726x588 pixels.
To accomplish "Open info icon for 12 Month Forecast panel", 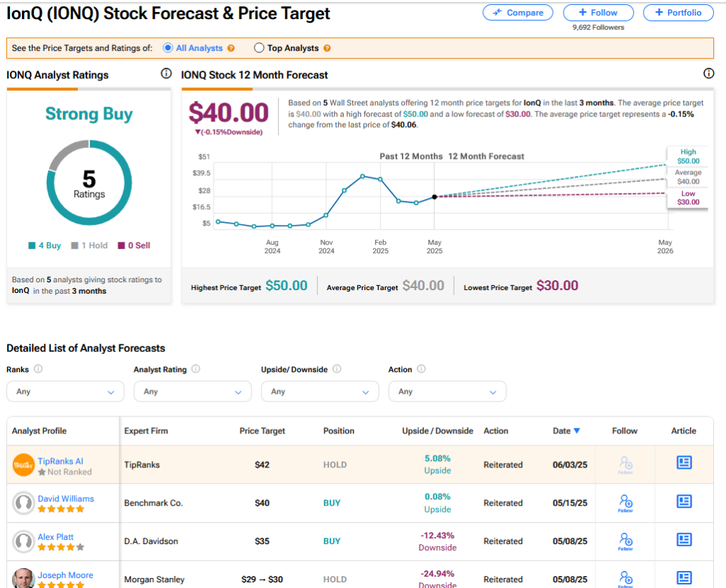I will point(708,73).
